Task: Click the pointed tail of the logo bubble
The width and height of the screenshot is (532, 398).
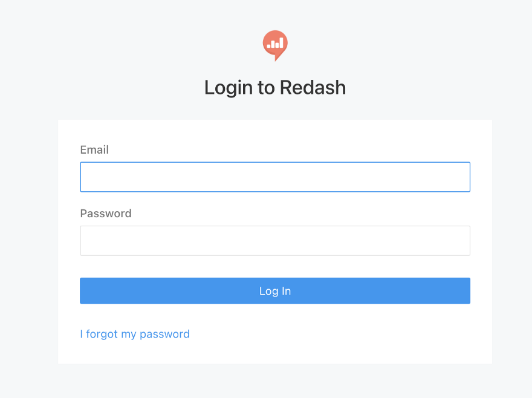Action: pos(277,58)
